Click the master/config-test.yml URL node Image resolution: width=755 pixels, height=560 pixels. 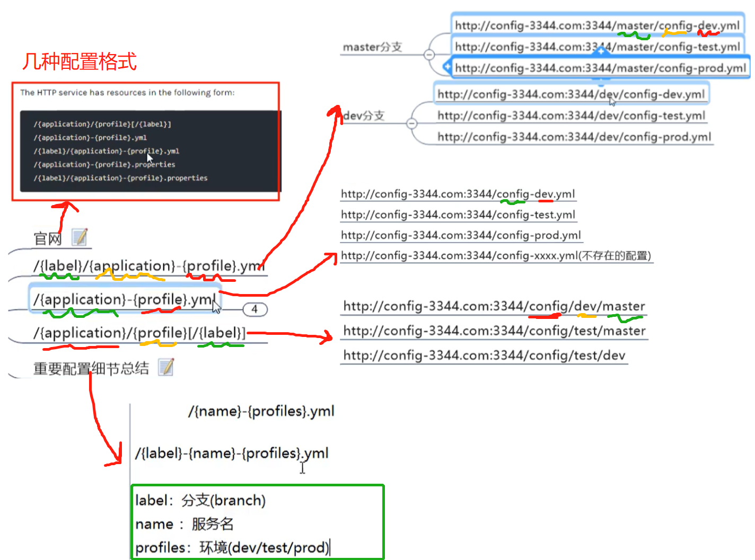pyautogui.click(x=598, y=47)
